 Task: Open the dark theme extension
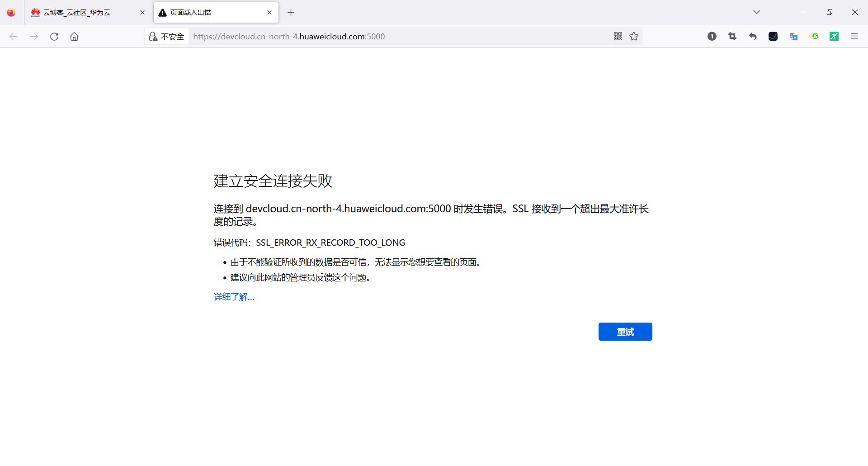[773, 36]
